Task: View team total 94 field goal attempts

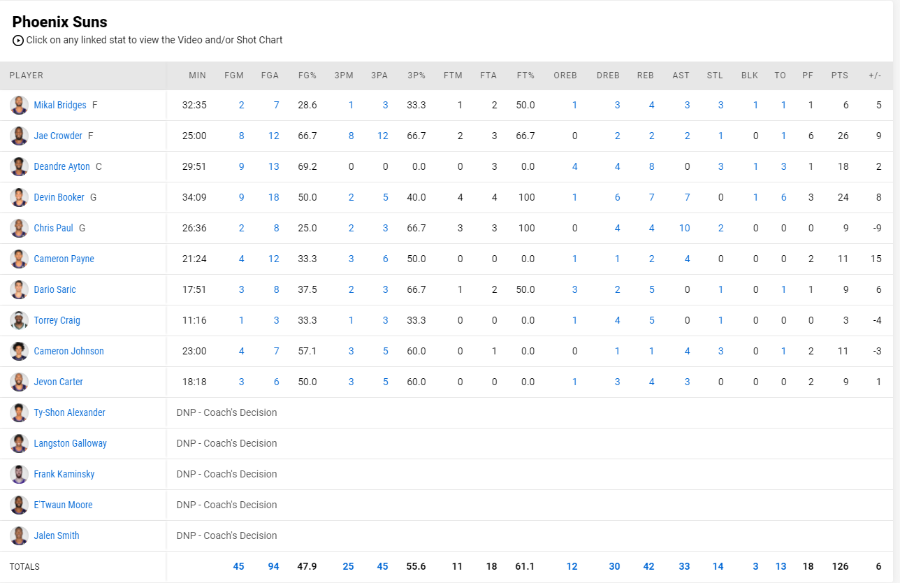Action: click(274, 566)
